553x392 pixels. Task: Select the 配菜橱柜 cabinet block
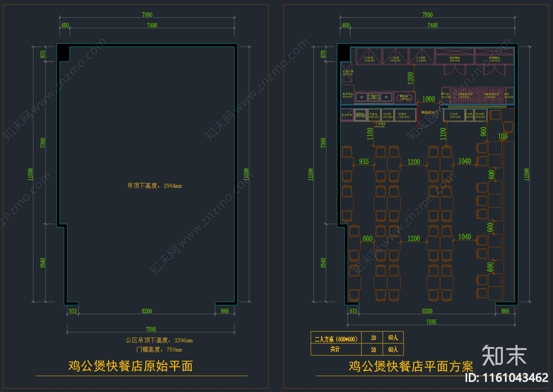pos(494,59)
